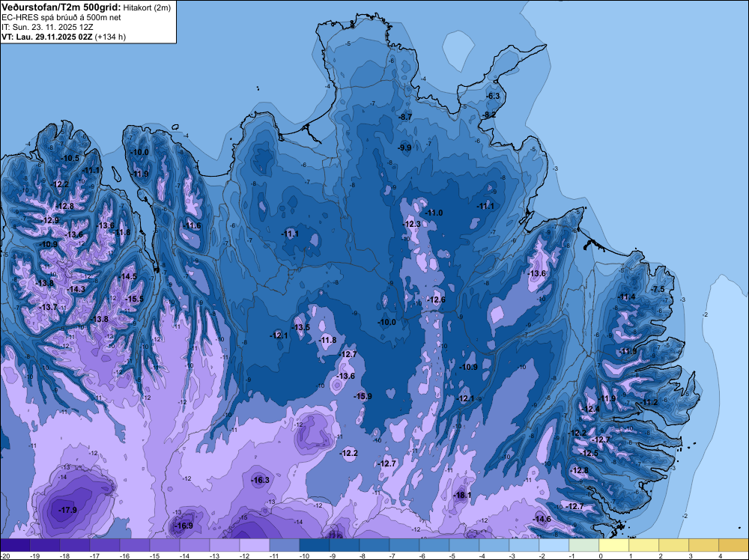Click the '-9.9' temperature label

[404, 147]
